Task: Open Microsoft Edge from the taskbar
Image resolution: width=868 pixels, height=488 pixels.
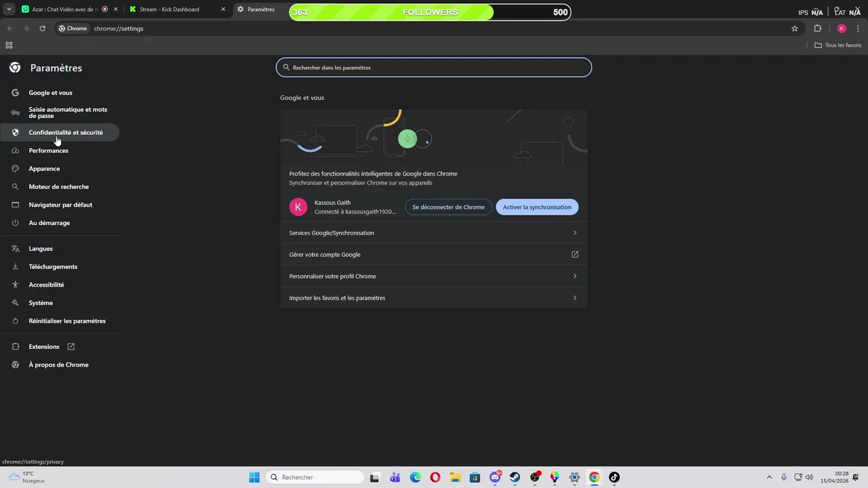Action: coord(415,477)
